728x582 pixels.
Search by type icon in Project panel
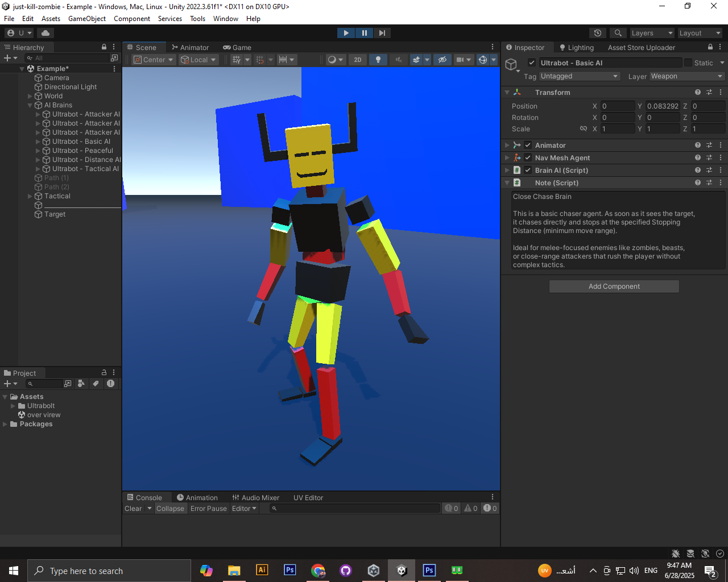tap(81, 384)
